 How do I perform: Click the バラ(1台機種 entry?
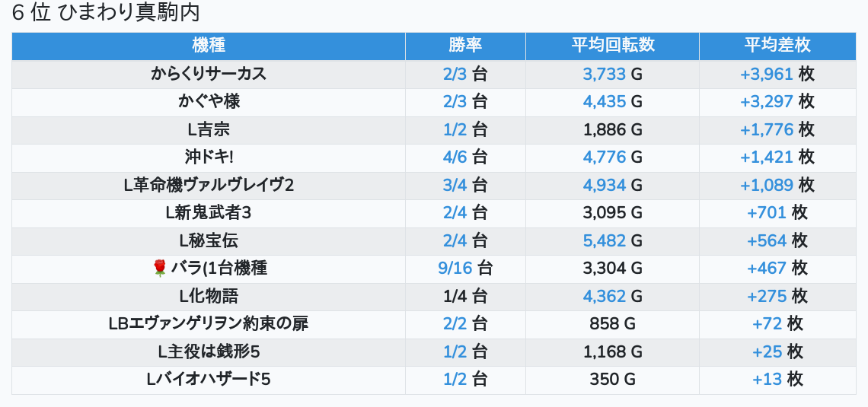(x=219, y=268)
